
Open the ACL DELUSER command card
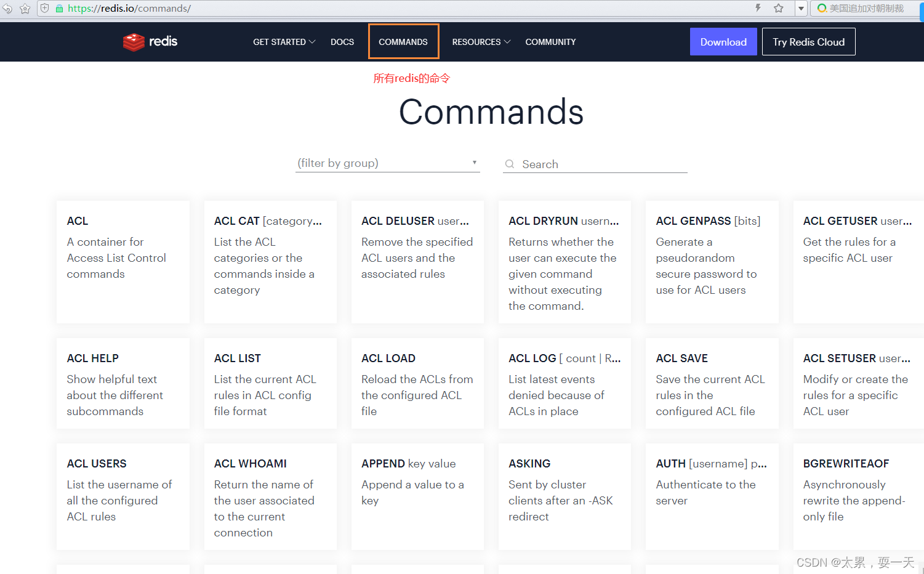417,262
